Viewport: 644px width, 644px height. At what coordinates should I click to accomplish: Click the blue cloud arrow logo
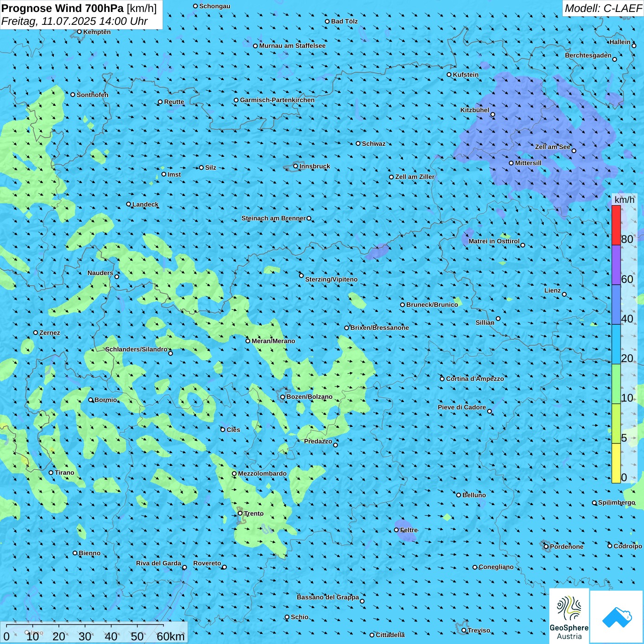click(616, 616)
